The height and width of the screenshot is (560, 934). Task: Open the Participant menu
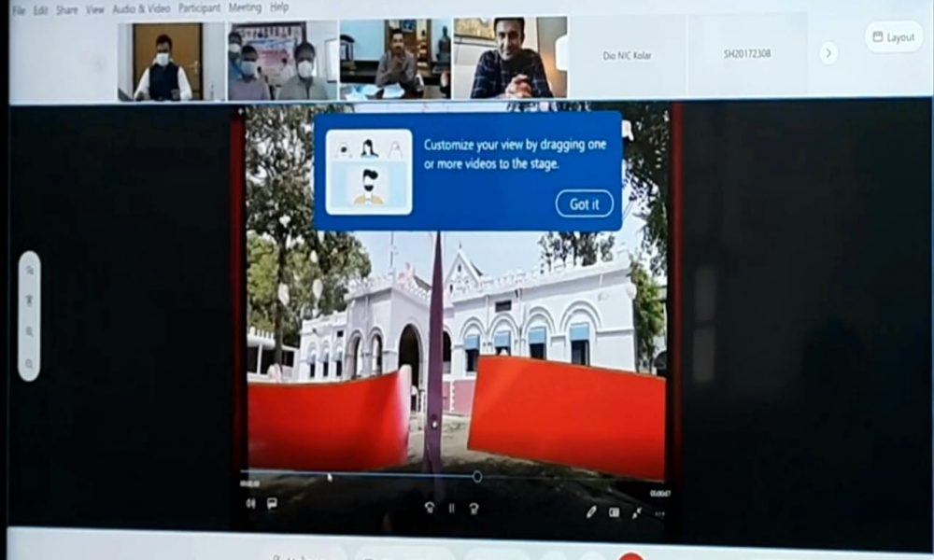[x=200, y=8]
